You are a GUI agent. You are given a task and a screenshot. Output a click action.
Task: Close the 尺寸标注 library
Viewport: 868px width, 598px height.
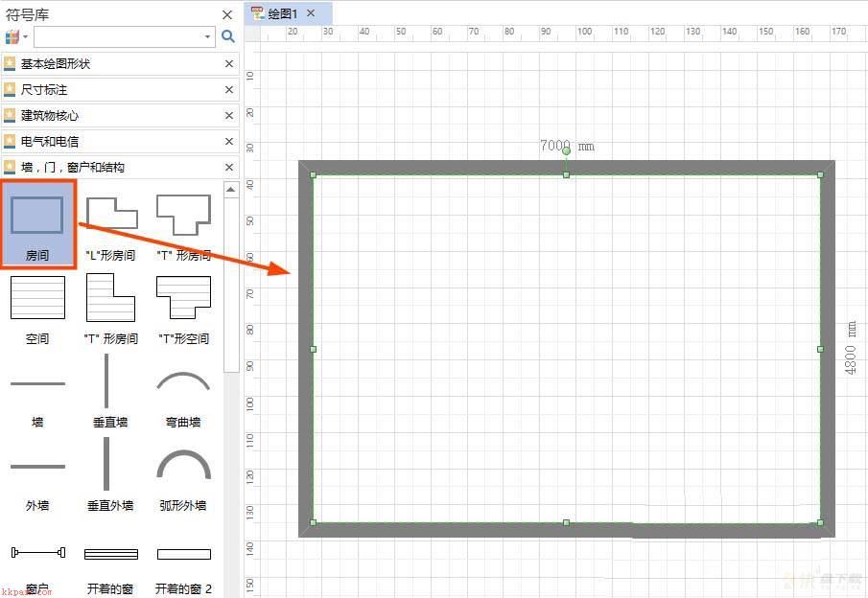(x=229, y=90)
